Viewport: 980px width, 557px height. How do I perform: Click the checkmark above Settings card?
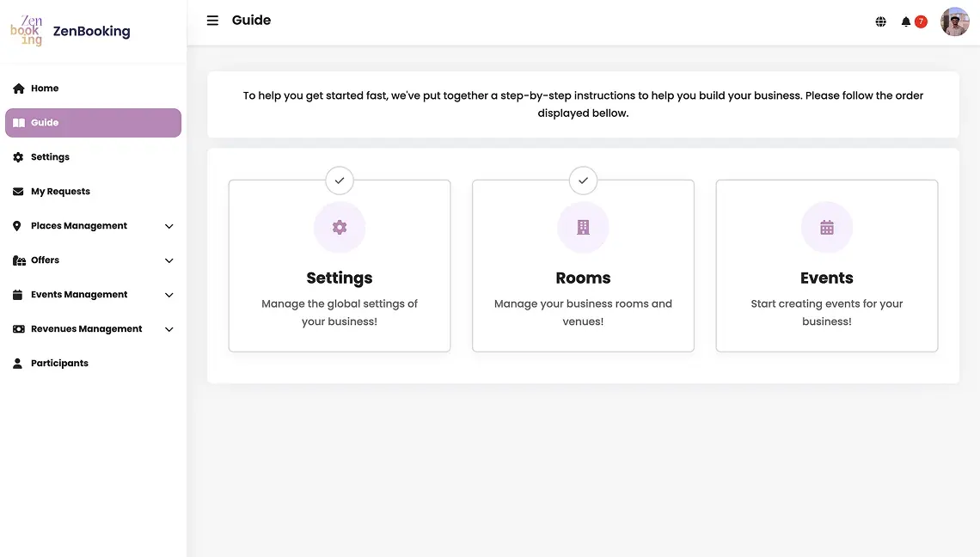click(340, 181)
